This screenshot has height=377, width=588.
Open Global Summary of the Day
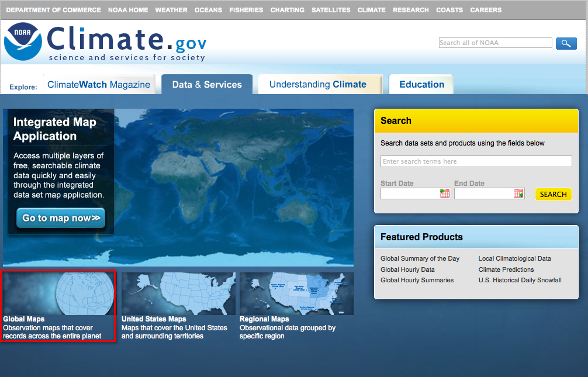coord(420,258)
